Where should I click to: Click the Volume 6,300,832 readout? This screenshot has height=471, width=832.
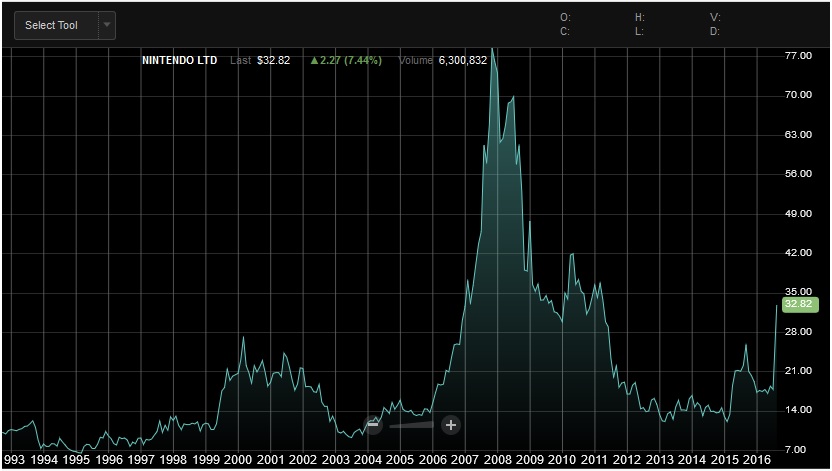pos(443,60)
